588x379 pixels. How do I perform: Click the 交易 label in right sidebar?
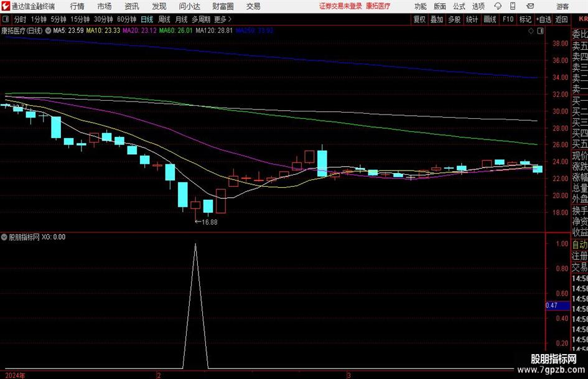(x=580, y=267)
